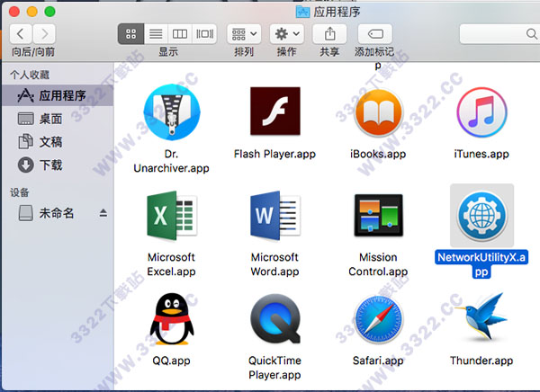Screen dimensions: 540x392
Task: Open the Dr. Unarchiver app icon
Action: [x=172, y=111]
